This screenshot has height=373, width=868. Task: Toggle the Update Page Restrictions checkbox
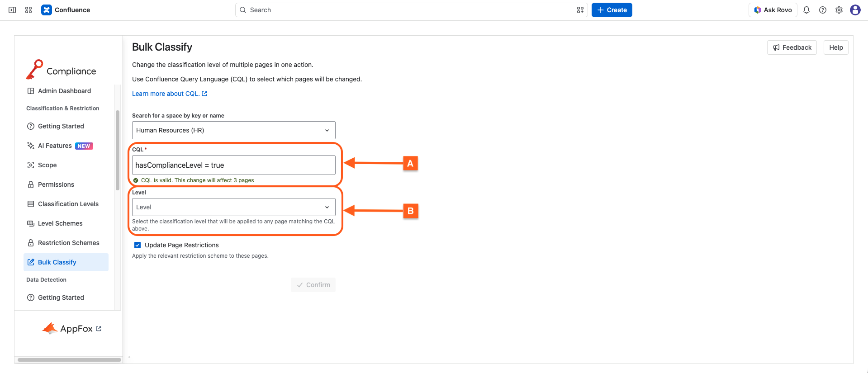[x=138, y=245]
